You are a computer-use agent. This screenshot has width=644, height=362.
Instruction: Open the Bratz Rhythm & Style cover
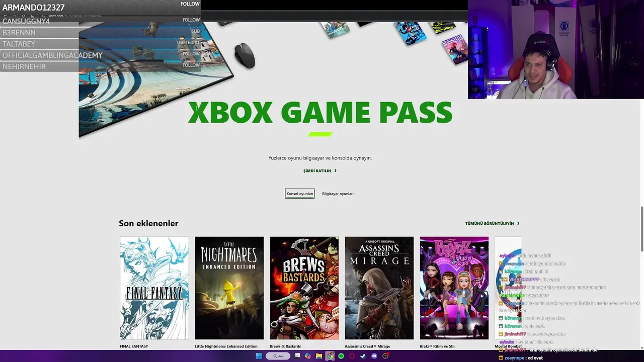[454, 288]
